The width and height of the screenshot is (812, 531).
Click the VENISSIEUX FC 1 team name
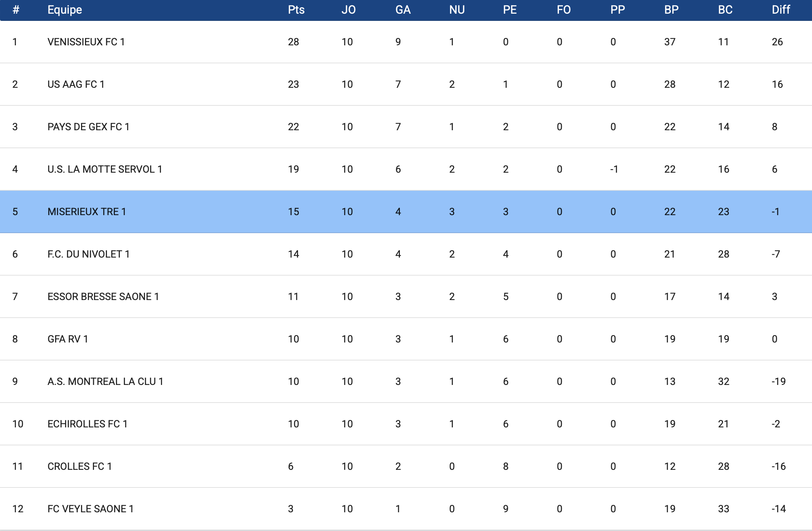click(x=86, y=42)
